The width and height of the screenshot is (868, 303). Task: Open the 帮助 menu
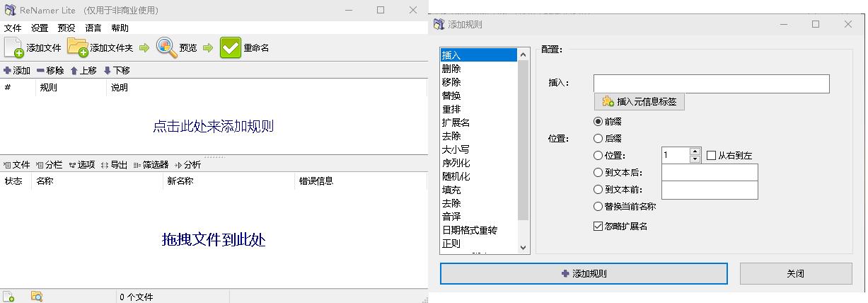click(x=120, y=28)
